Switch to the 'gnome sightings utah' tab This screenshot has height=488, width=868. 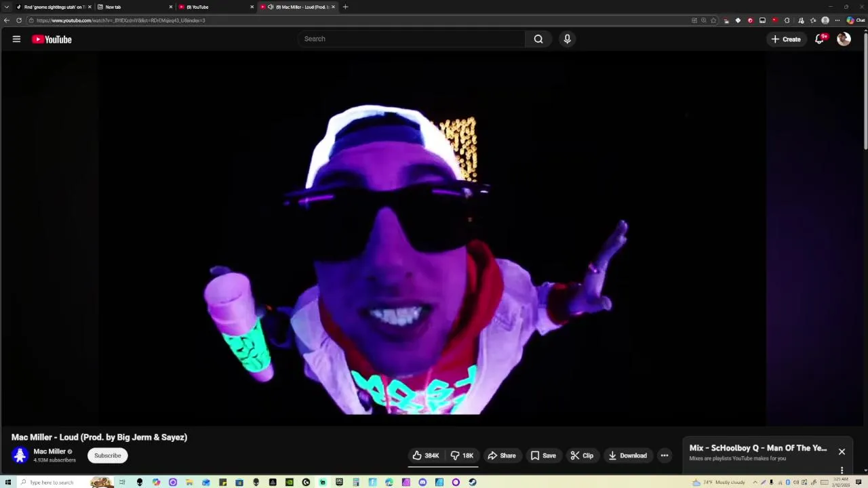54,7
